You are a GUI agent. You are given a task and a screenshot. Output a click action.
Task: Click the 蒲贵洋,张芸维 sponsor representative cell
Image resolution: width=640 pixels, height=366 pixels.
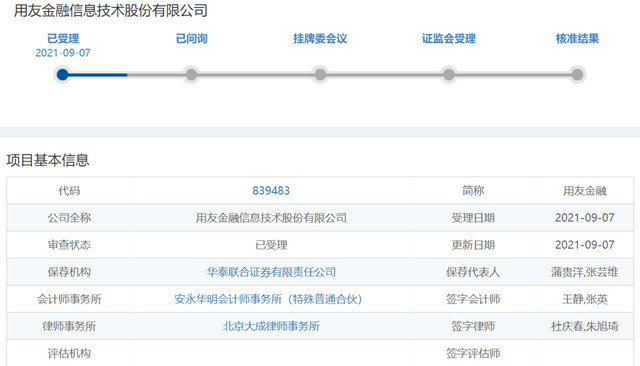[584, 272]
